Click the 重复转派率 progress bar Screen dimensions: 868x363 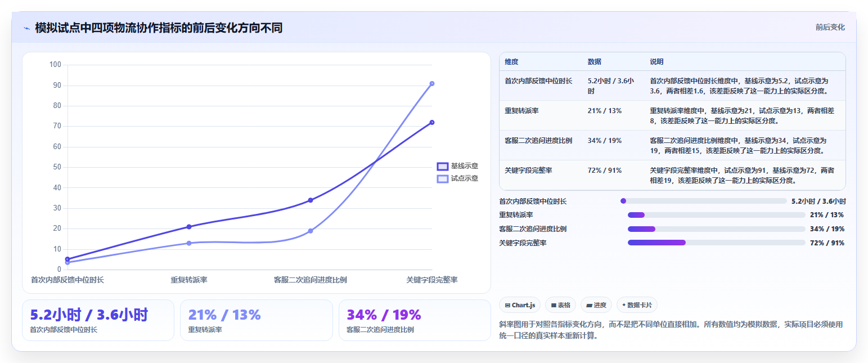(x=716, y=215)
